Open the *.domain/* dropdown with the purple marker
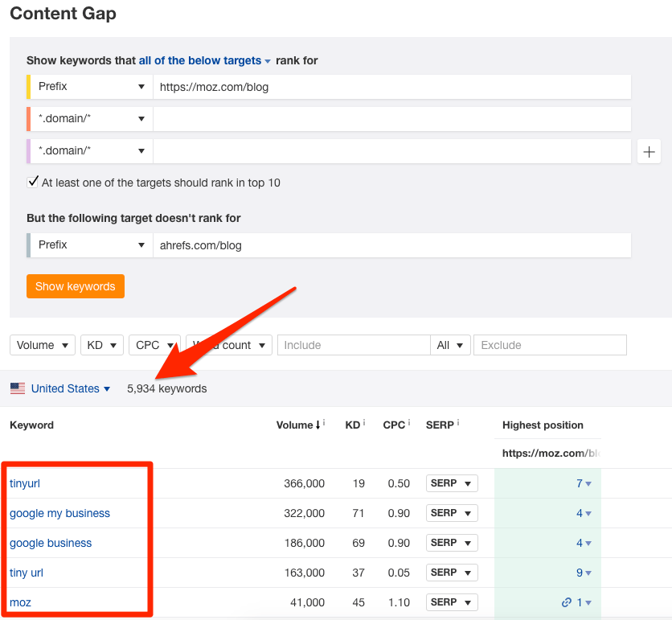The height and width of the screenshot is (620, 672). [92, 151]
